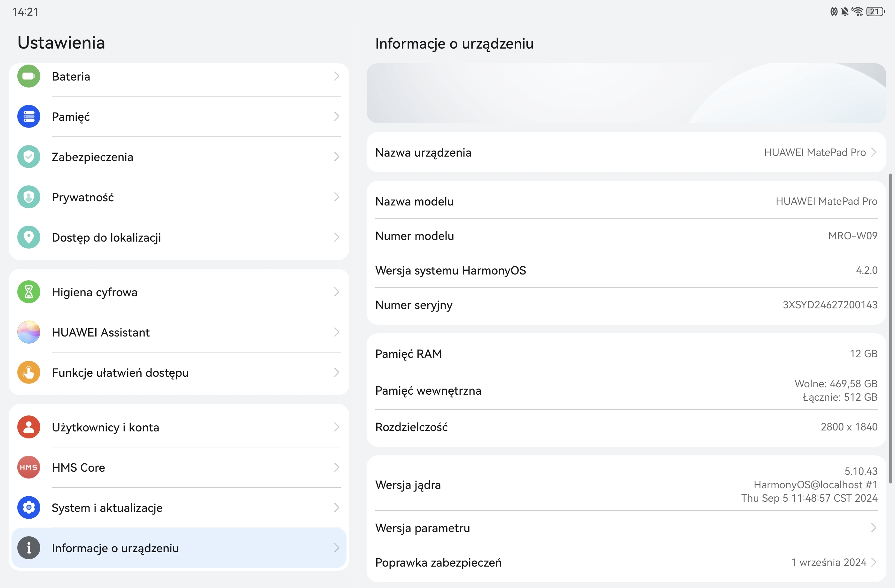Tap the NFC status bar icon

tap(834, 12)
